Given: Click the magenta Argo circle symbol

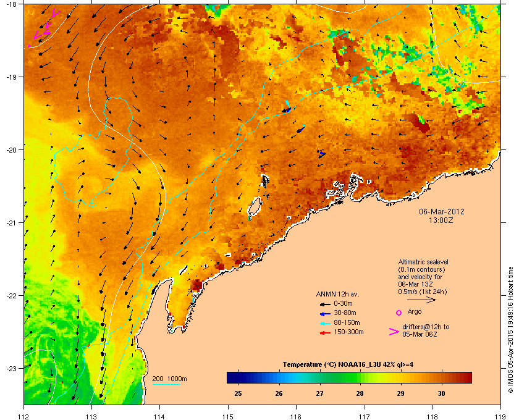Looking at the screenshot, I should (399, 313).
